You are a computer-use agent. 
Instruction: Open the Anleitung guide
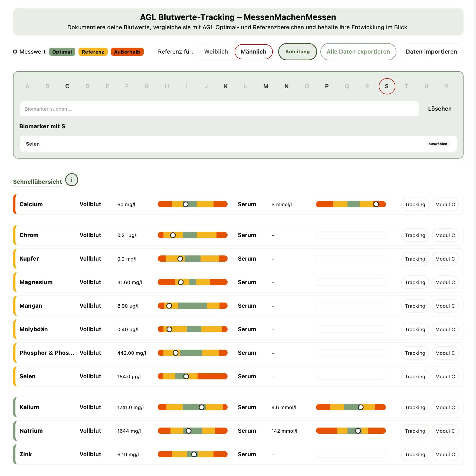tap(297, 51)
